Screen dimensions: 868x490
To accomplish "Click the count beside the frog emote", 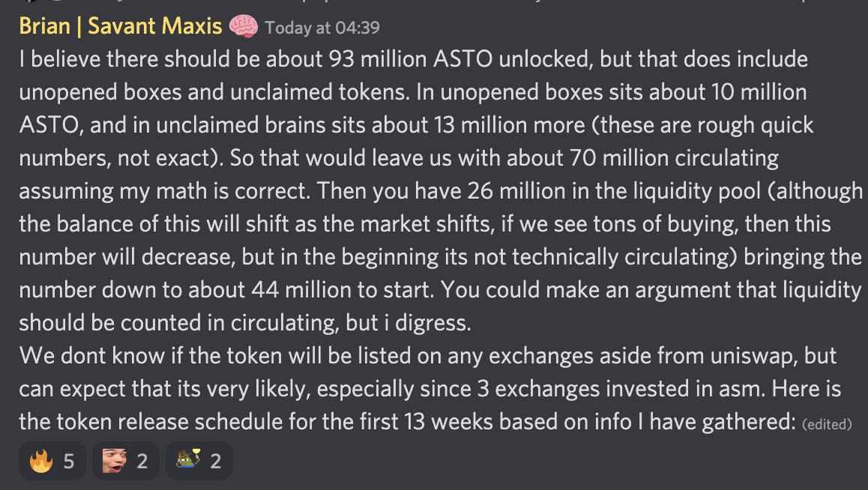I will point(215,461).
